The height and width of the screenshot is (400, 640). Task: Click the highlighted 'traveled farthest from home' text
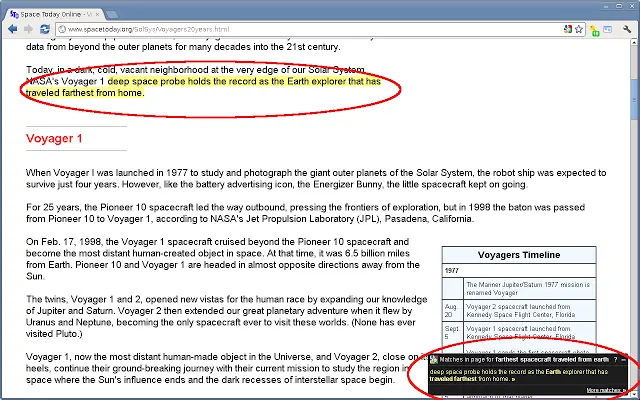[x=84, y=93]
